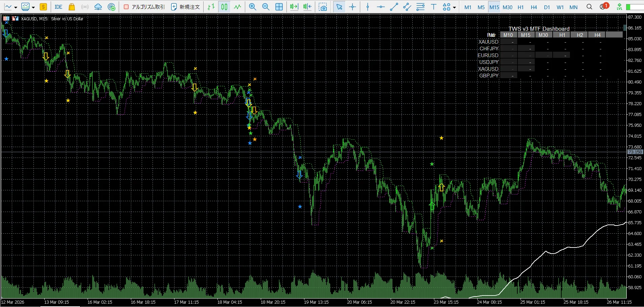
Task: Switch timeframe to MN
Action: tap(573, 7)
